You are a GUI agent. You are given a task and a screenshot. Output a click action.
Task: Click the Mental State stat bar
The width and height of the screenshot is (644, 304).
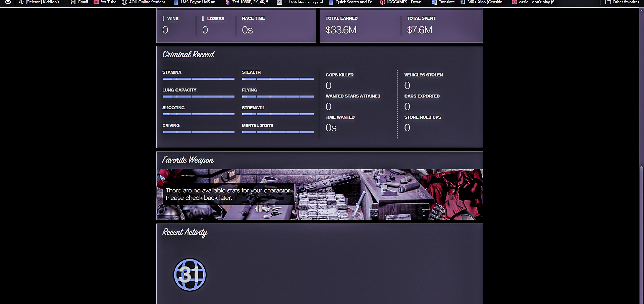tap(278, 132)
